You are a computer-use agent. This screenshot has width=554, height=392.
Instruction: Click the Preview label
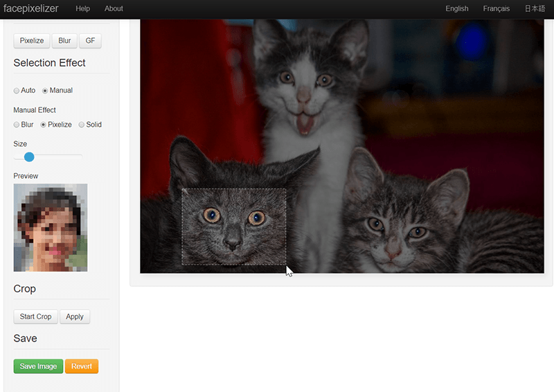(x=26, y=176)
